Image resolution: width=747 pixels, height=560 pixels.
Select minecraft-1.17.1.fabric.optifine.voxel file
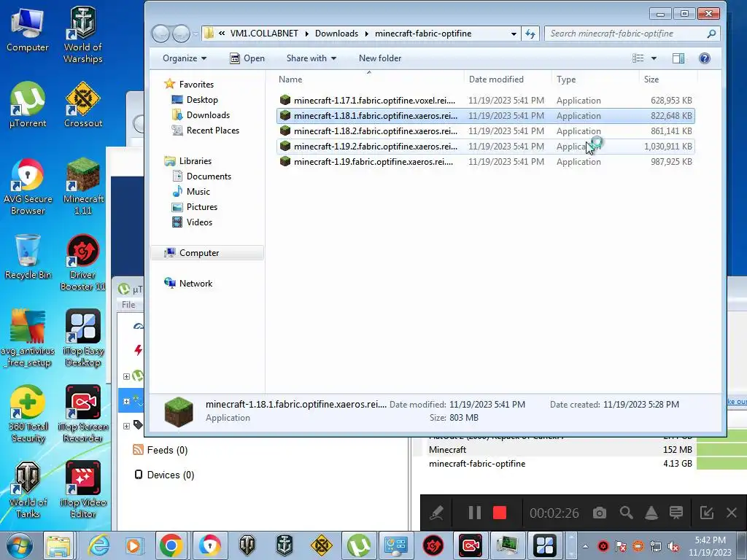click(485, 101)
